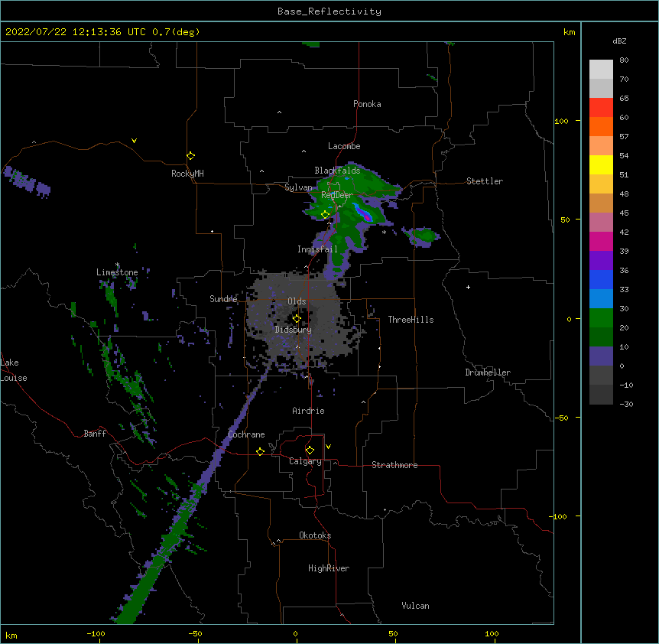659x644 pixels.
Task: Click the yellow V marker northwest of RockyMH
Action: click(134, 141)
